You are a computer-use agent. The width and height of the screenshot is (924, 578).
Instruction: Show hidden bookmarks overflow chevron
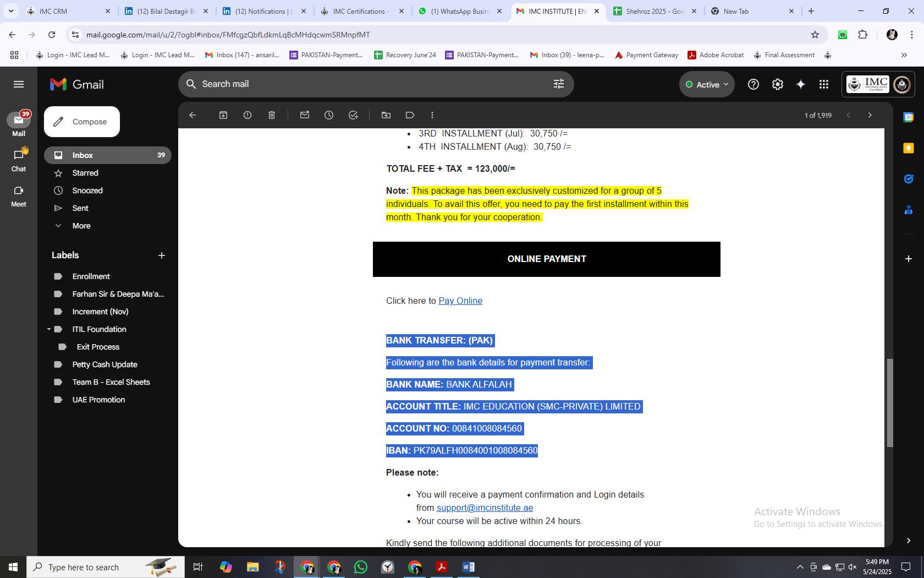904,55
